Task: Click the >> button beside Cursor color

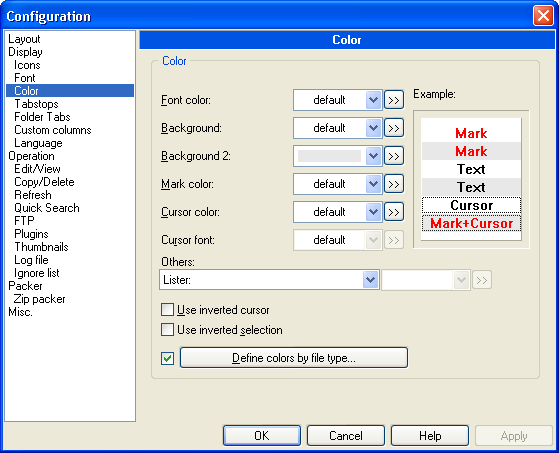Action: [x=394, y=212]
